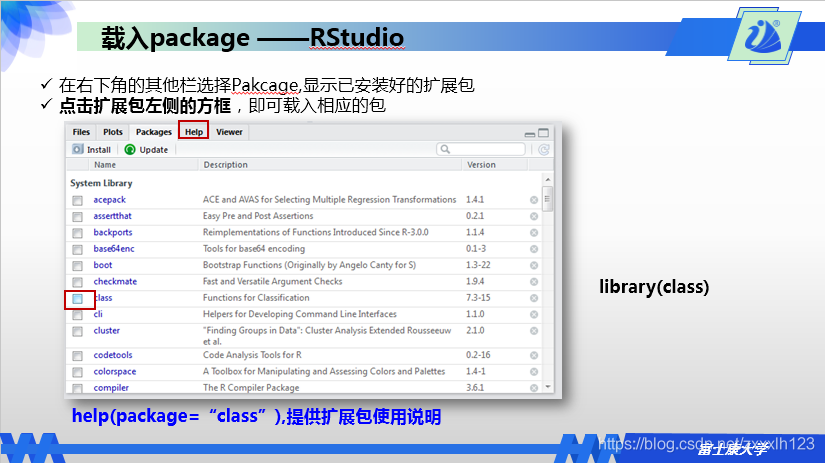This screenshot has width=825, height=463.
Task: Open the Files tab
Action: tap(81, 132)
